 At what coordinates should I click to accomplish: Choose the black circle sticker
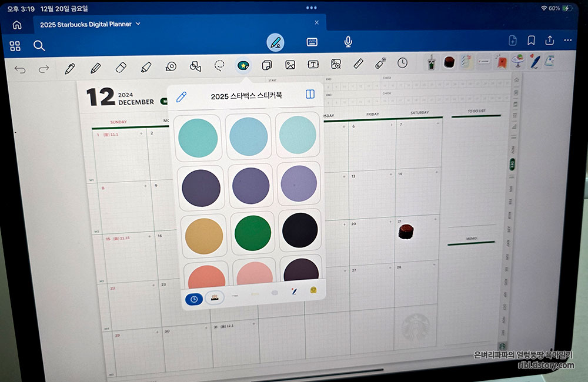300,230
